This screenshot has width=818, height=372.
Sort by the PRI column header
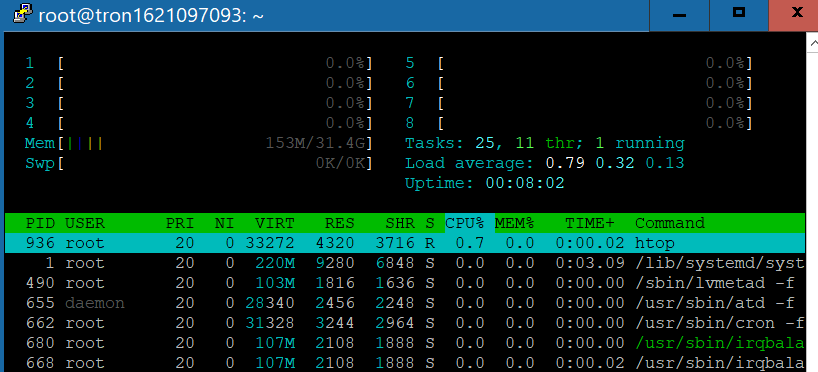click(x=180, y=223)
